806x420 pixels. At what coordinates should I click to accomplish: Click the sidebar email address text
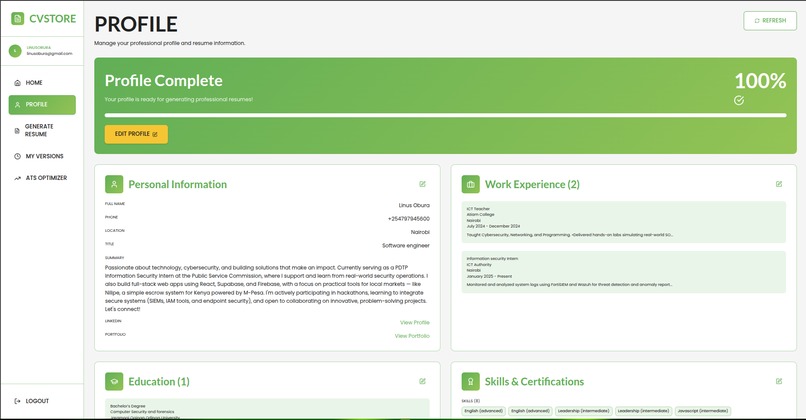49,53
